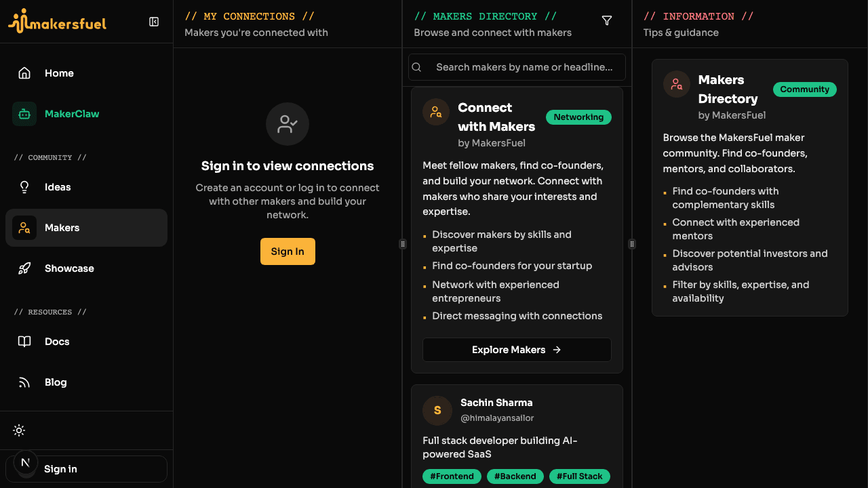
Task: Click the N avatar badge
Action: point(26,463)
